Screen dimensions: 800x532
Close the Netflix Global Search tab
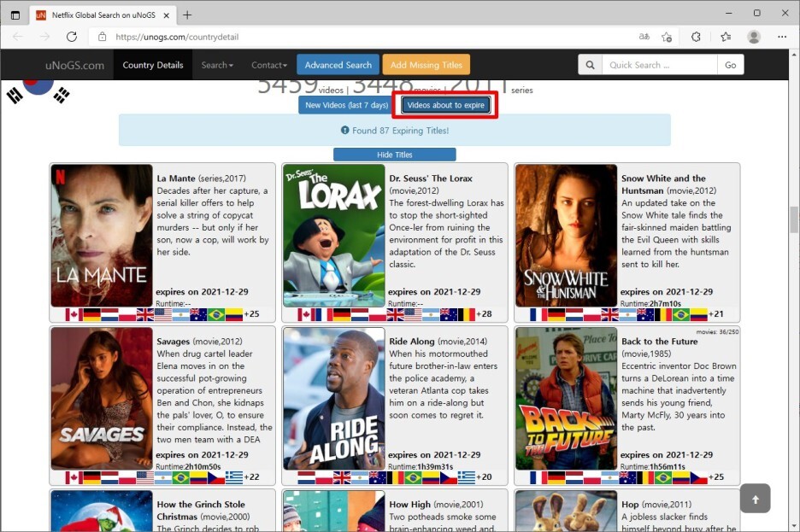click(167, 15)
